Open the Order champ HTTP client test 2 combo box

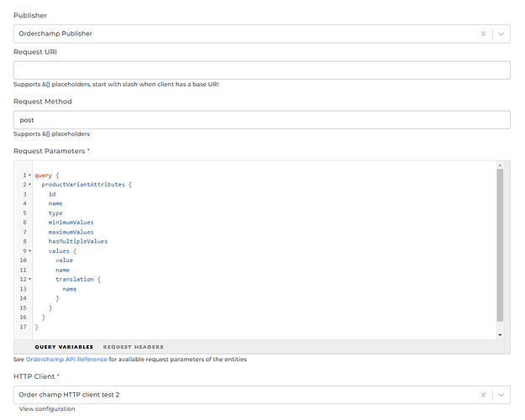tap(262, 395)
